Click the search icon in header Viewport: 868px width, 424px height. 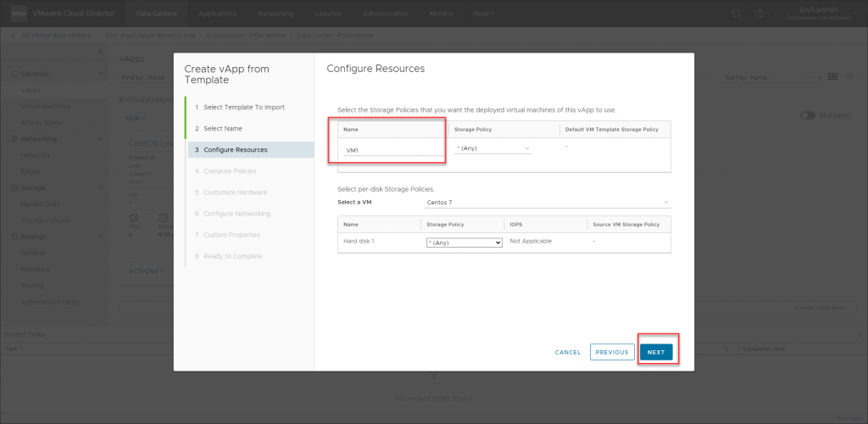(737, 14)
